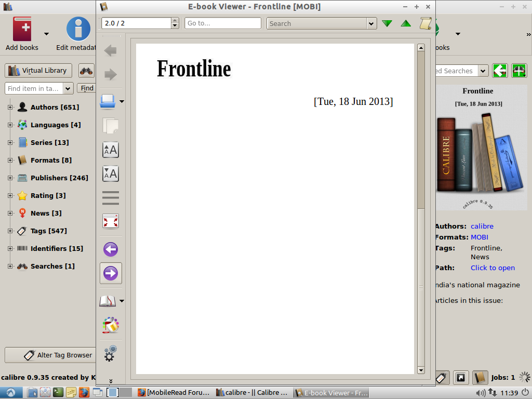Click the Load theme paint bucket icon
The height and width of the screenshot is (399, 532).
pos(111,325)
